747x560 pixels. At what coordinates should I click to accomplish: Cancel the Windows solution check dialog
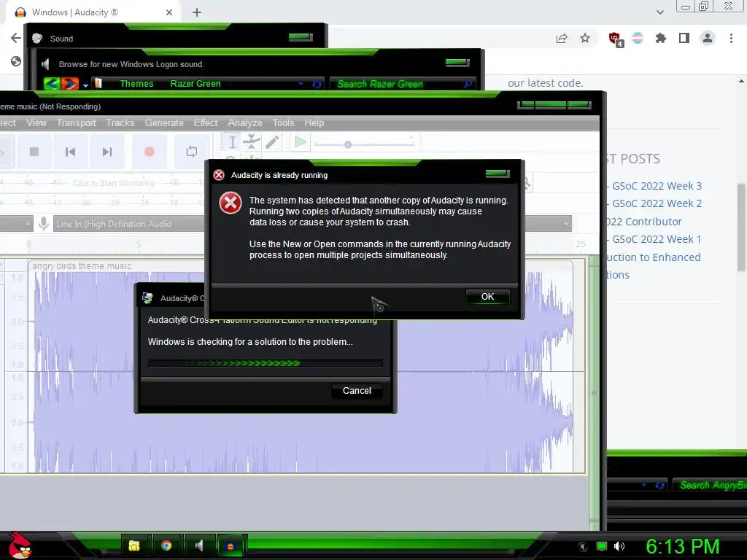click(356, 391)
